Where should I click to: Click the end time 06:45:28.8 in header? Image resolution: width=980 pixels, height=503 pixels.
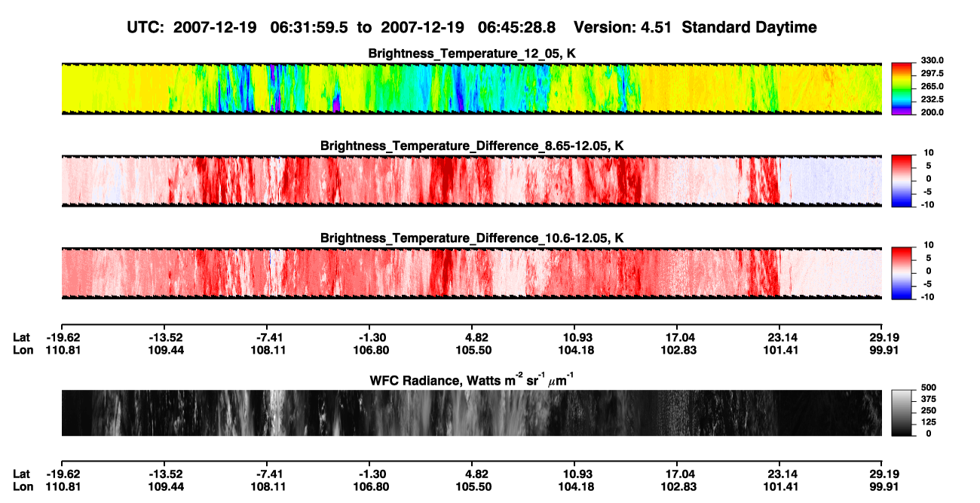click(x=517, y=27)
